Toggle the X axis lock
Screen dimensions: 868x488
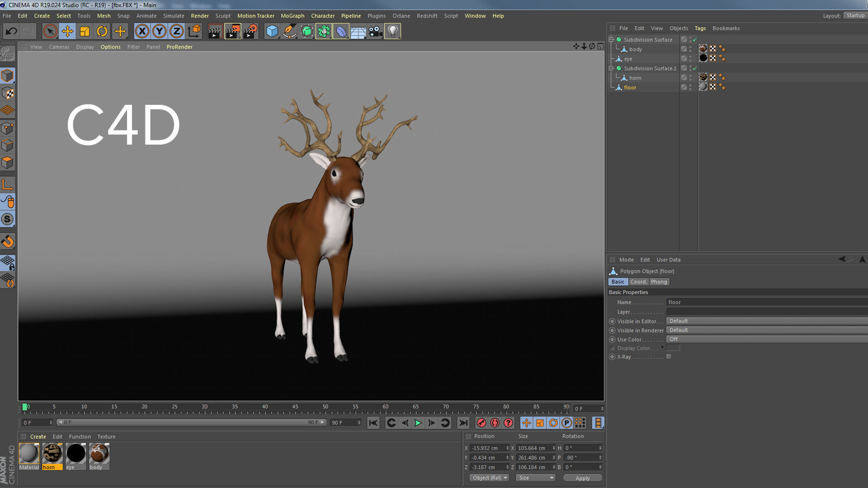point(142,31)
